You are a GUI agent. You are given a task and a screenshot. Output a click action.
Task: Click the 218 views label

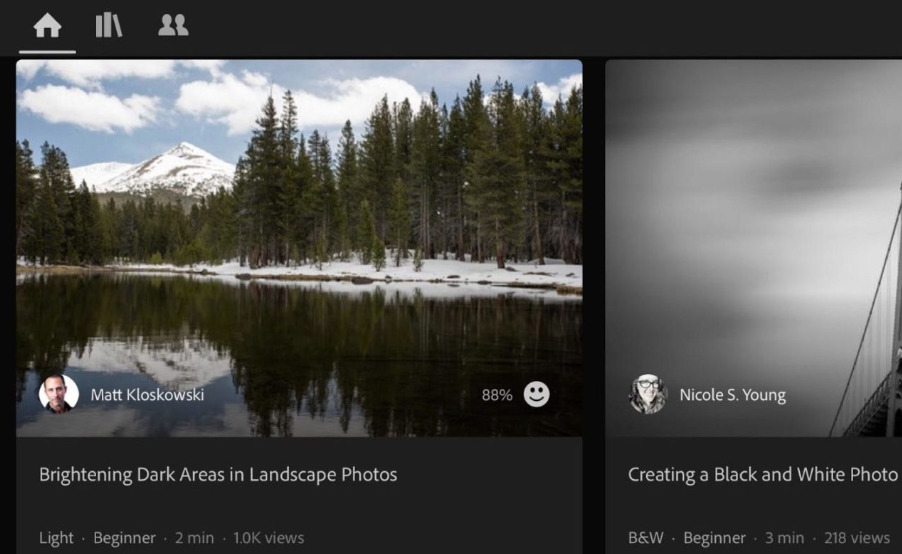tap(857, 538)
